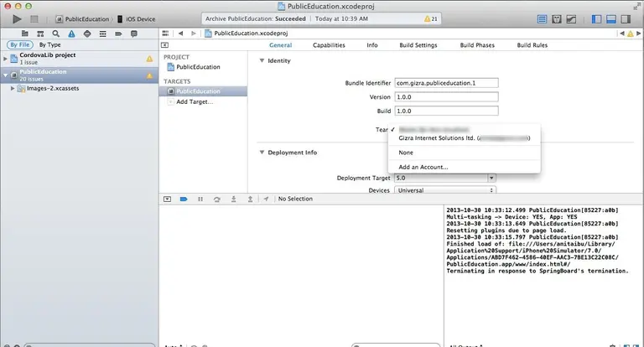The height and width of the screenshot is (347, 644).
Task: Go back with the jump bar left arrow
Action: click(x=181, y=34)
